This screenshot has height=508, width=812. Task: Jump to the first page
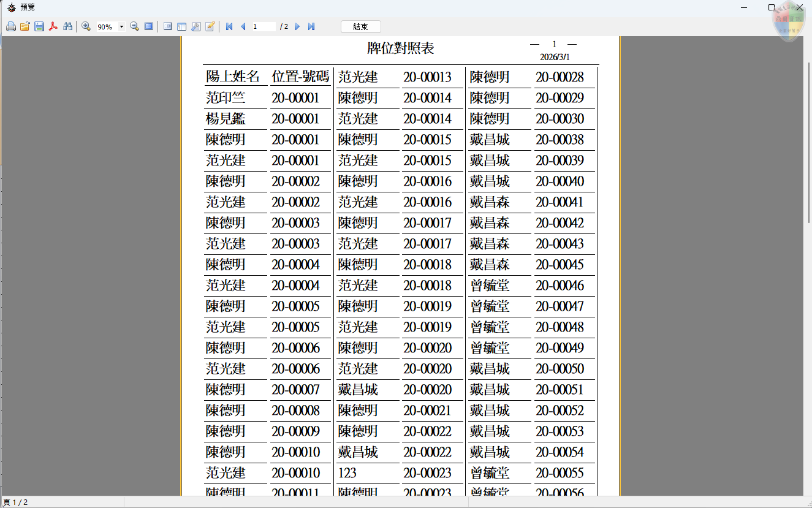229,26
